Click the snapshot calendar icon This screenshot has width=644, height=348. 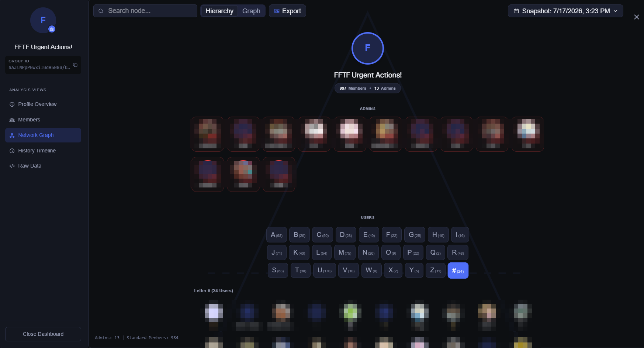[516, 11]
